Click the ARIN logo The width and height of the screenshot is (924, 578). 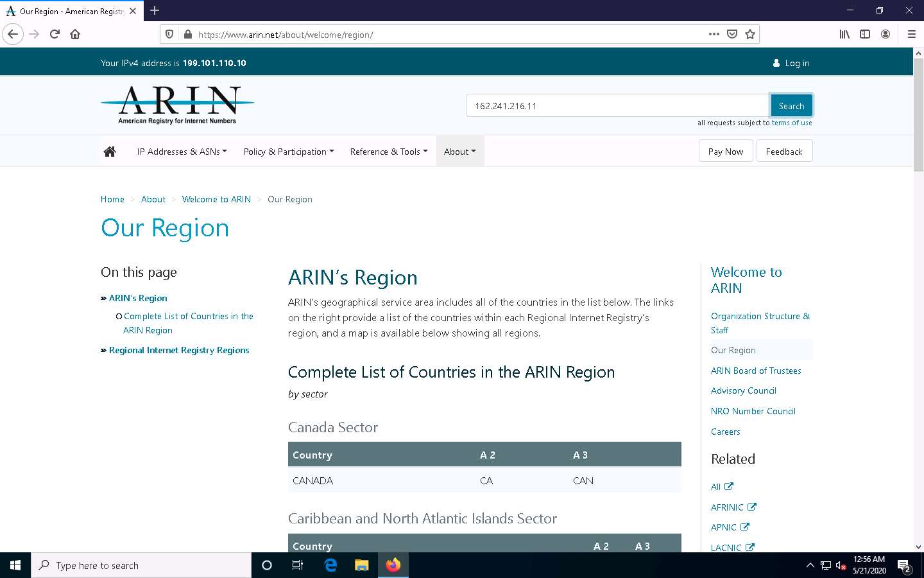[x=177, y=104]
